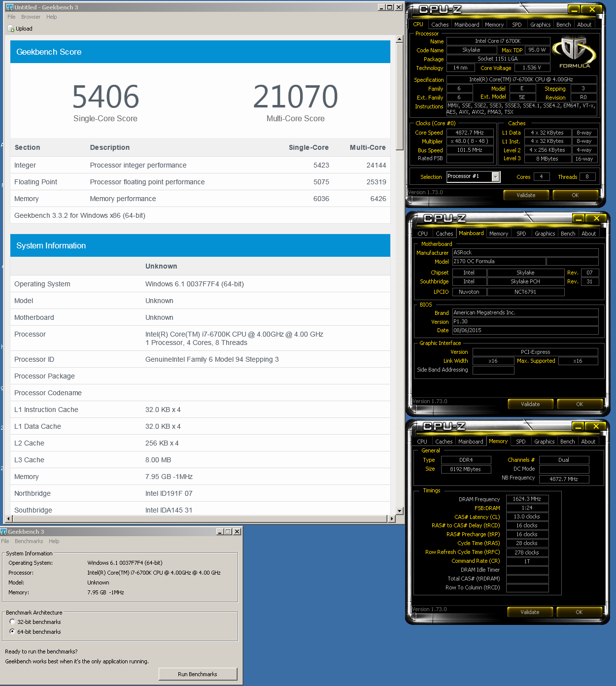Image resolution: width=616 pixels, height=686 pixels.
Task: Click the L3 Cache 8.00 MB value
Action: (x=158, y=460)
